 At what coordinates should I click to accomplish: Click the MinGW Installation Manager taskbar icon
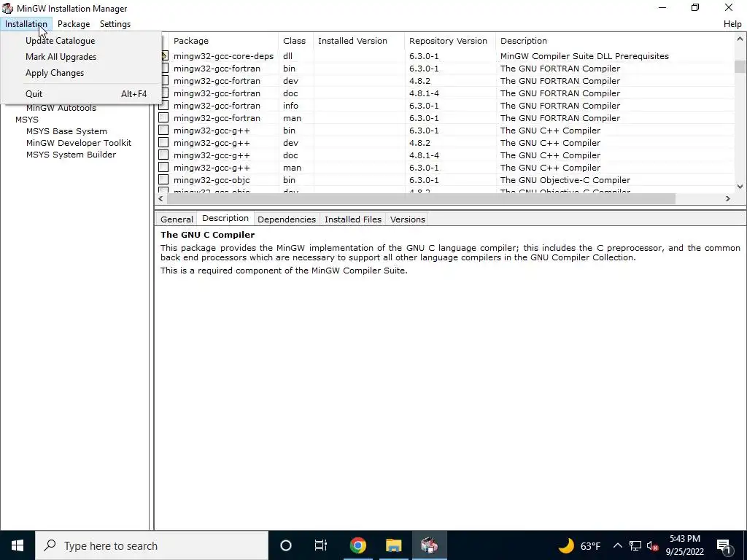pyautogui.click(x=429, y=545)
